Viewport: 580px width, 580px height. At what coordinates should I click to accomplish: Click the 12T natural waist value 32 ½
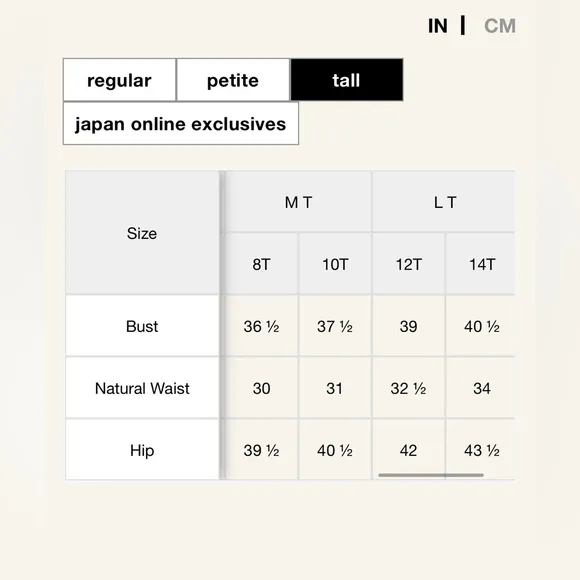pos(409,388)
